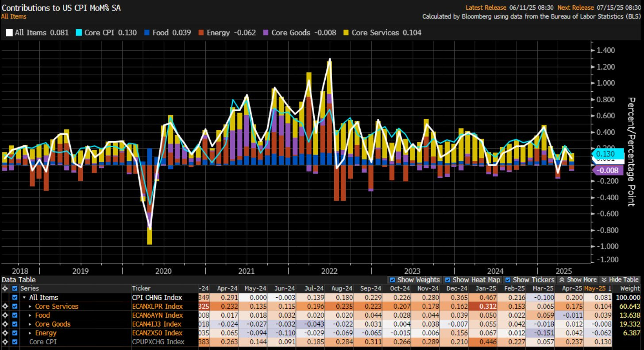644x350 pixels.
Task: Expand the Core Goods series row
Action: click(x=30, y=324)
